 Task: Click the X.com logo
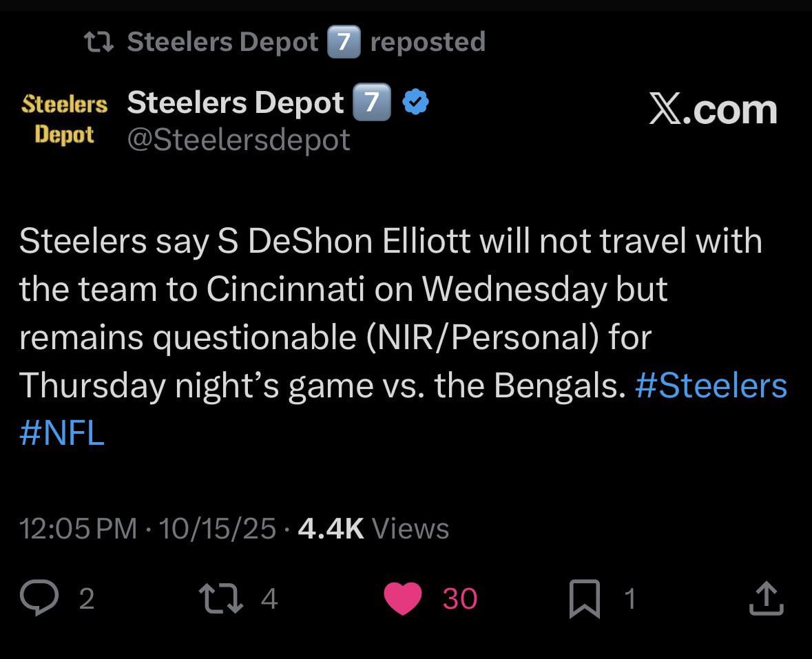712,109
